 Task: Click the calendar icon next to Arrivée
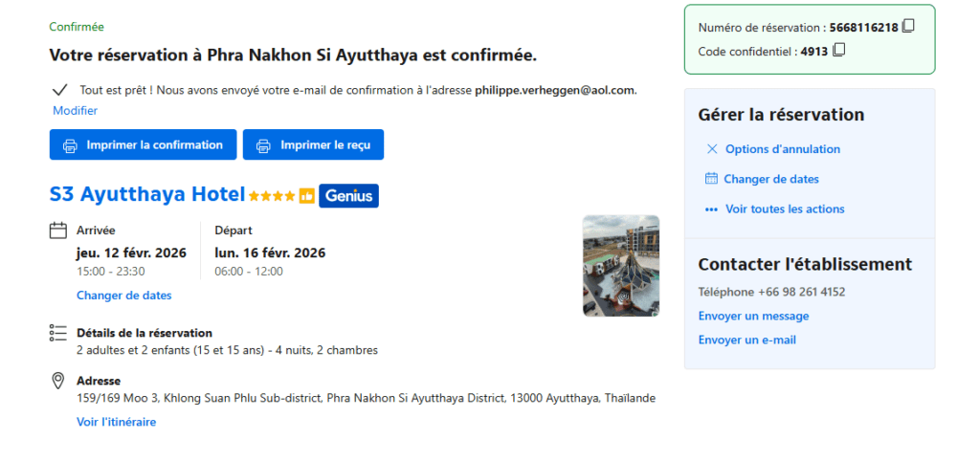(57, 230)
